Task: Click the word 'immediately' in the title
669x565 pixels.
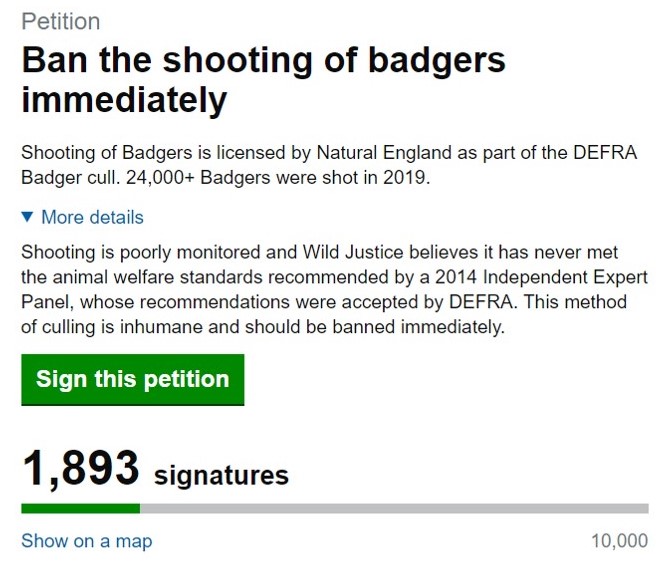Action: (x=124, y=101)
